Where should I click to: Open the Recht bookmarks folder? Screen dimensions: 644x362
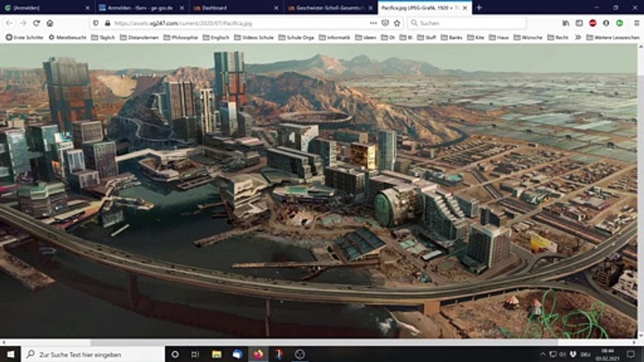[558, 37]
